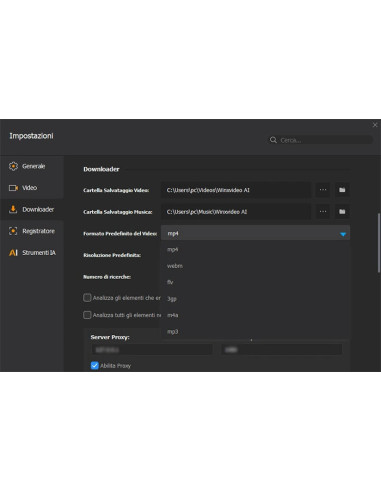
Task: Choose webm from the format list
Action: tap(255, 266)
